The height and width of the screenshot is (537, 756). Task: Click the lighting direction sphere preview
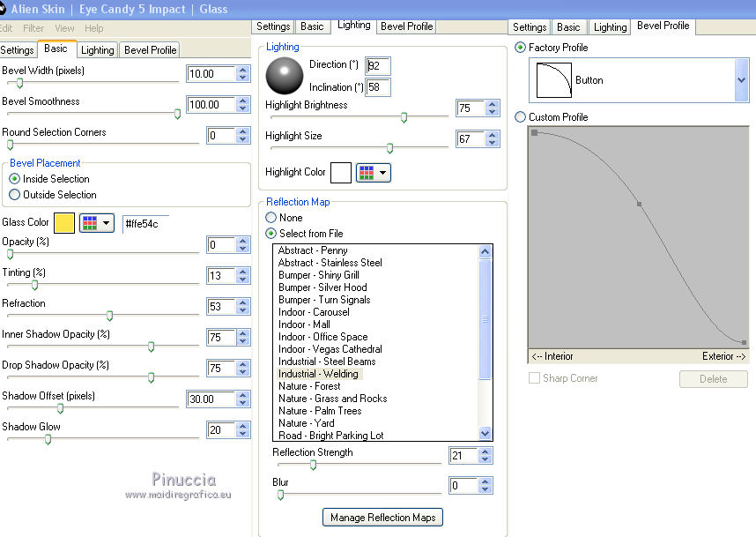(x=285, y=76)
